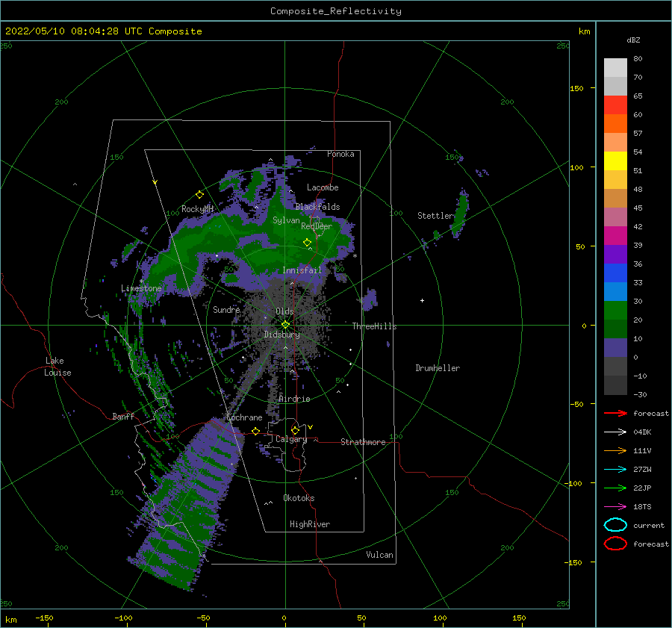Click the white asterisk east of RedDeer echo
672x628 pixels.
[355, 256]
